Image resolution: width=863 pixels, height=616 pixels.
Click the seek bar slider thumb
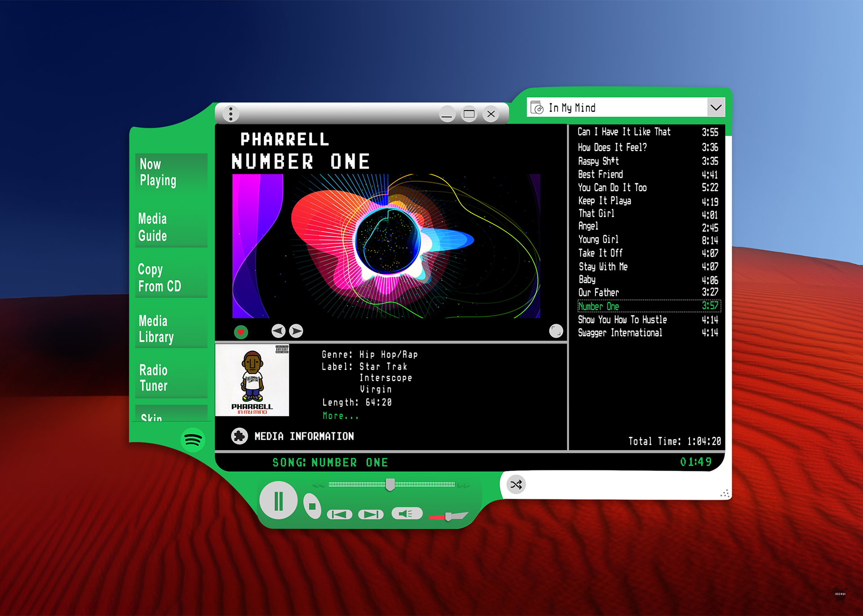point(390,484)
